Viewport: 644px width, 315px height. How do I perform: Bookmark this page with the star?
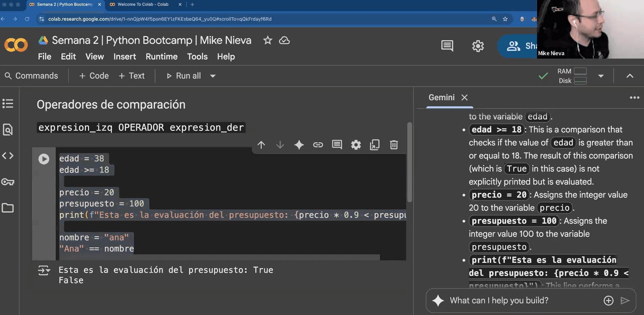(505, 19)
